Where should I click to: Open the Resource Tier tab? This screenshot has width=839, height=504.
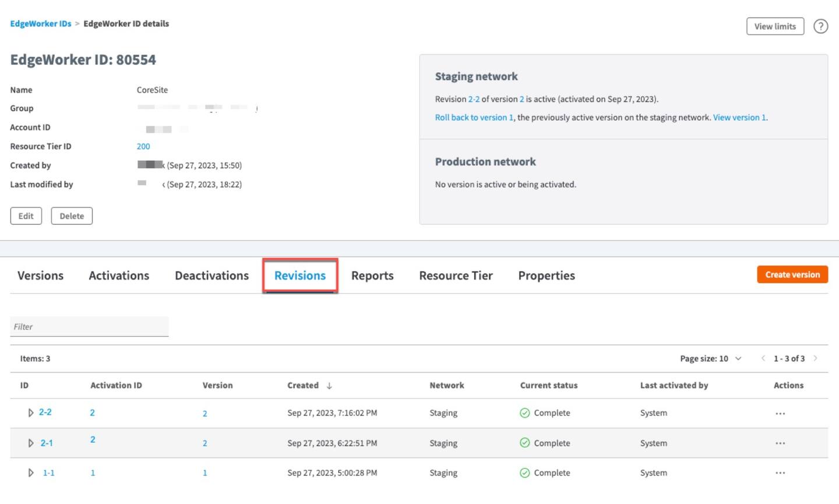(x=456, y=276)
